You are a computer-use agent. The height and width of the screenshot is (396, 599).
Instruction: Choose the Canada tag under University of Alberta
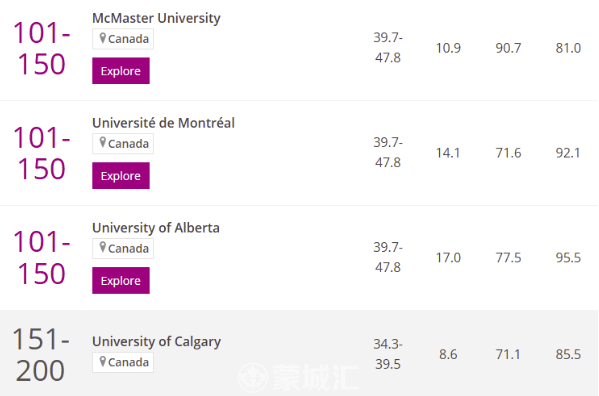123,249
